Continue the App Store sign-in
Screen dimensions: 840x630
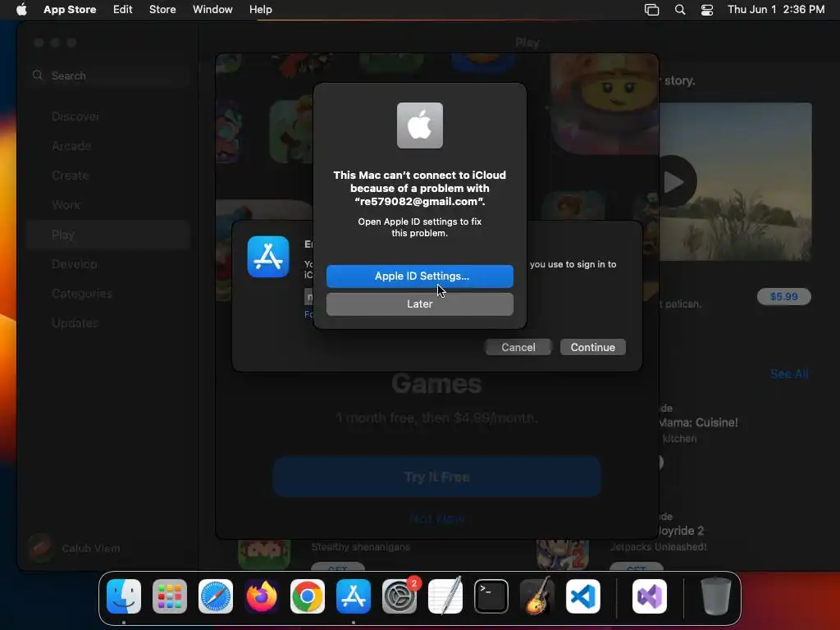(592, 347)
